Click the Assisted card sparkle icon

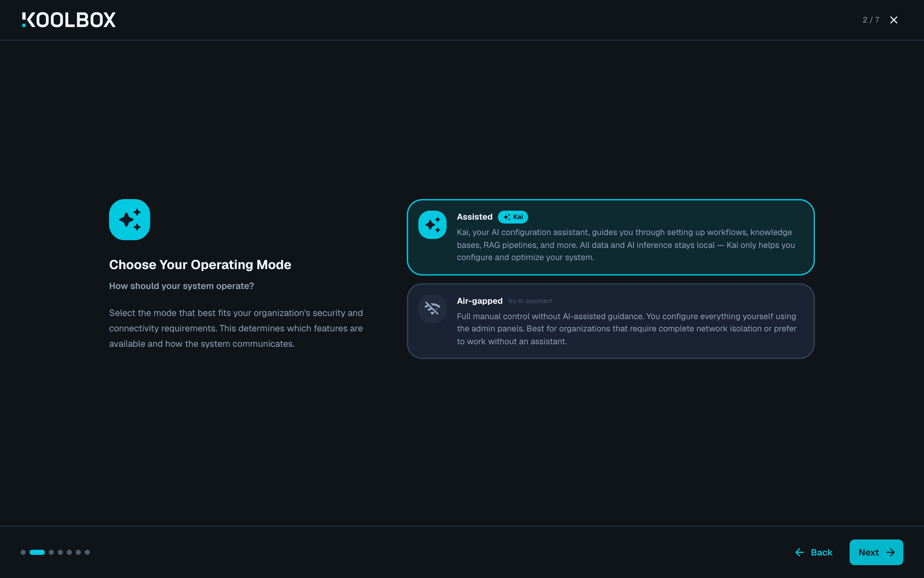[432, 225]
